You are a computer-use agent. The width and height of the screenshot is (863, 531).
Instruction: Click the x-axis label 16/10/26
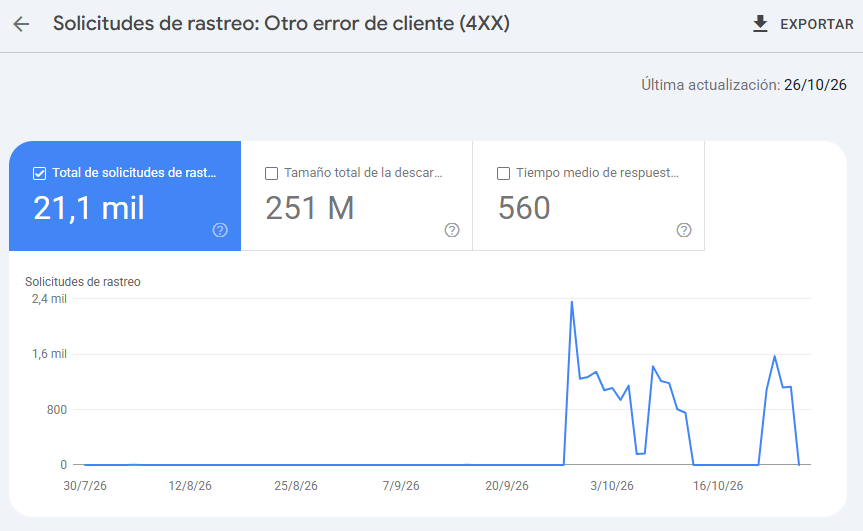[718, 486]
